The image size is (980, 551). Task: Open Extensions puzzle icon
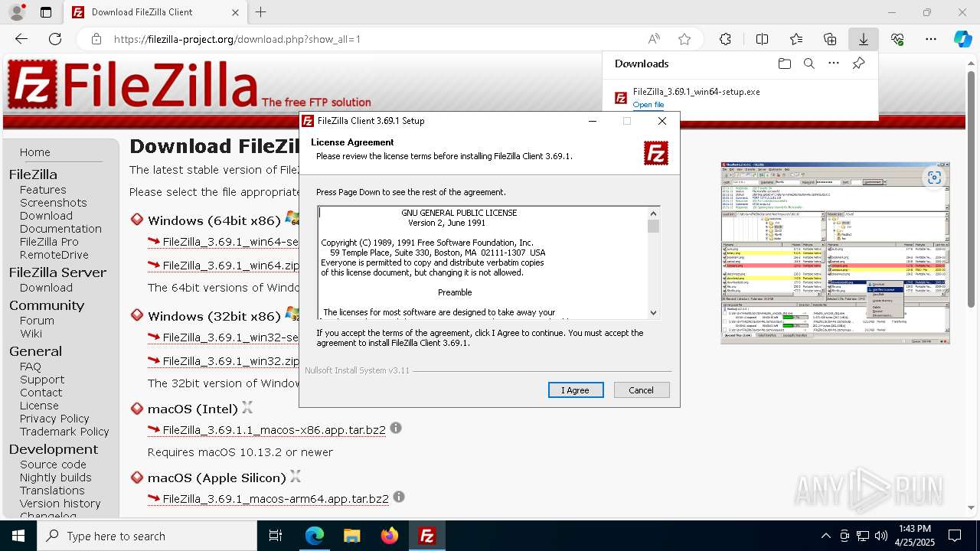(725, 39)
